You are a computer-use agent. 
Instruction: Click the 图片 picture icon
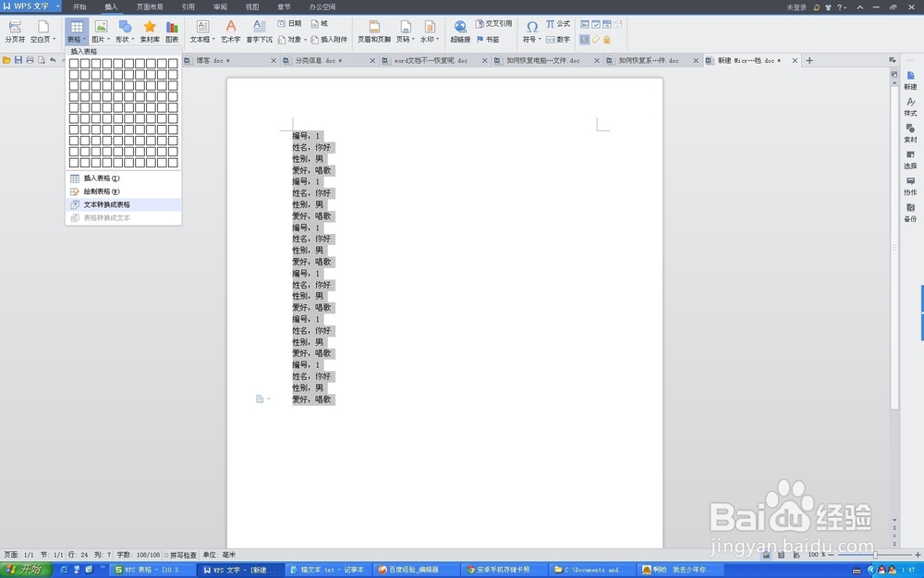click(x=101, y=27)
